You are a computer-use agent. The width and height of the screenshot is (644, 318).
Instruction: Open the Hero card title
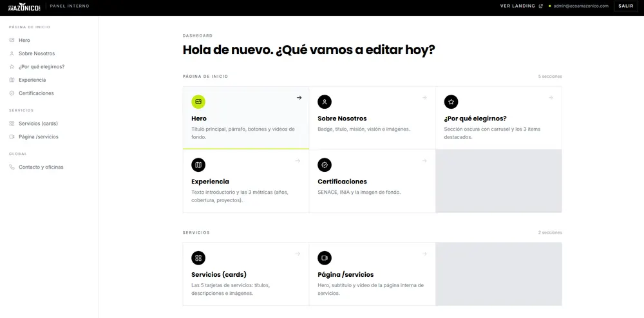[199, 118]
